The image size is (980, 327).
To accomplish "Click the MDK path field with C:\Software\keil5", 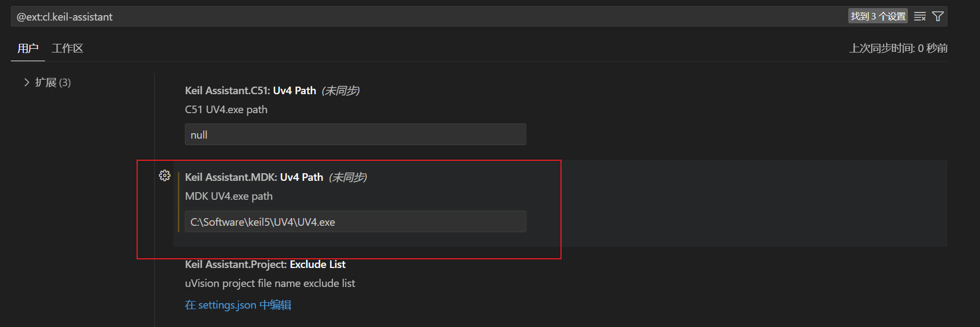I will click(356, 221).
